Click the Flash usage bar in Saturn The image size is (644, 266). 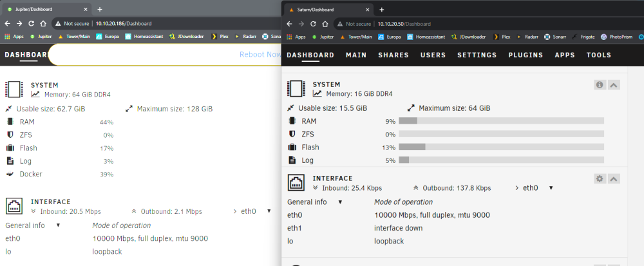point(501,147)
